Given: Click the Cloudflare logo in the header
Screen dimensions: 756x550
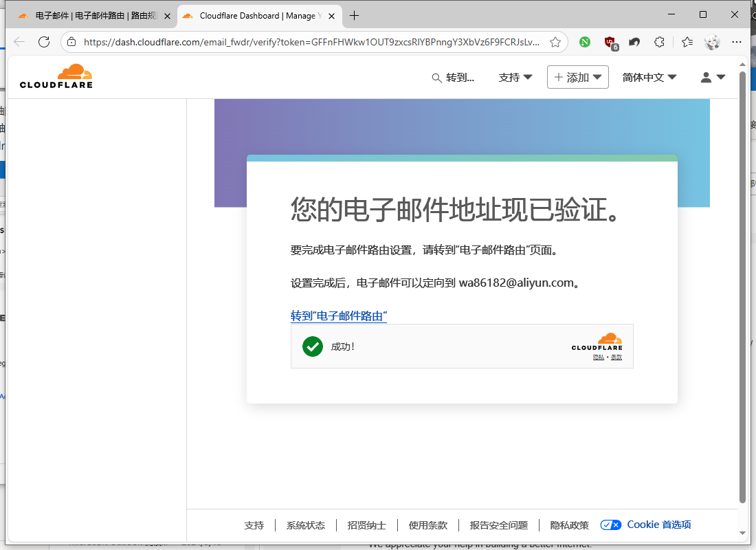Looking at the screenshot, I should pyautogui.click(x=56, y=76).
